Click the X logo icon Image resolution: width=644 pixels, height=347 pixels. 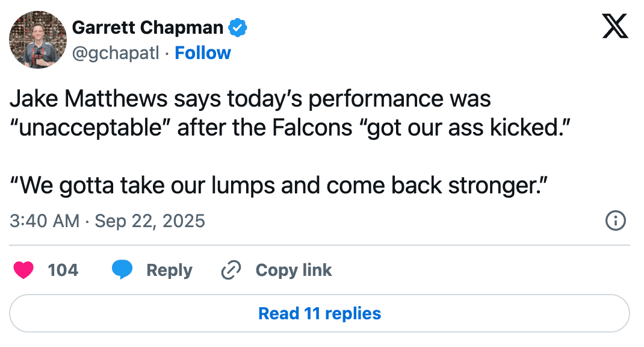click(615, 28)
